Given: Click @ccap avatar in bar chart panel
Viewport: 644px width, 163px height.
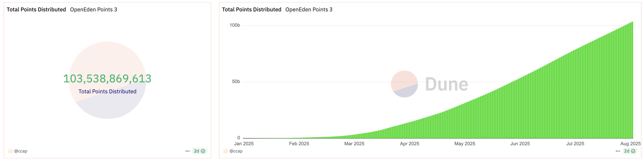Looking at the screenshot, I should 225,151.
